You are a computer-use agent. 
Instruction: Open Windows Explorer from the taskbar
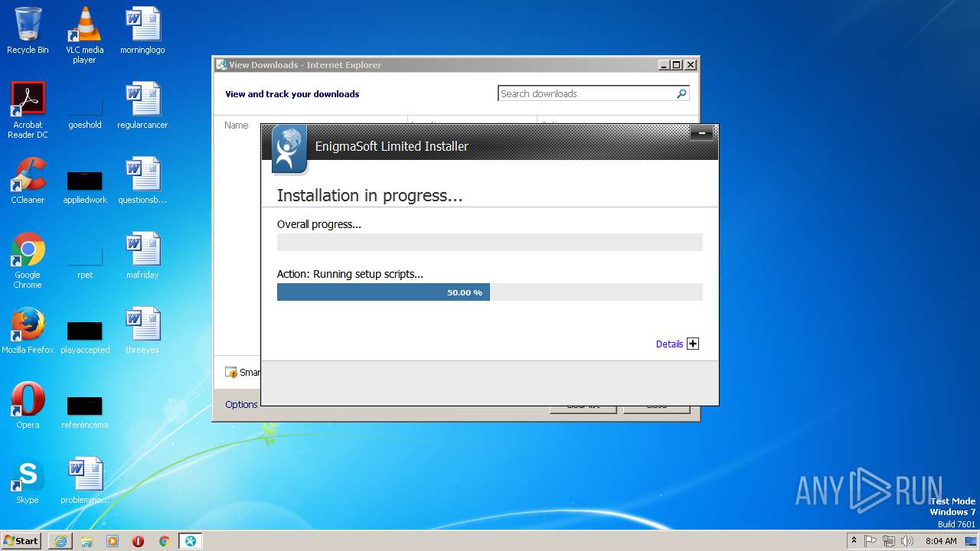click(x=87, y=541)
